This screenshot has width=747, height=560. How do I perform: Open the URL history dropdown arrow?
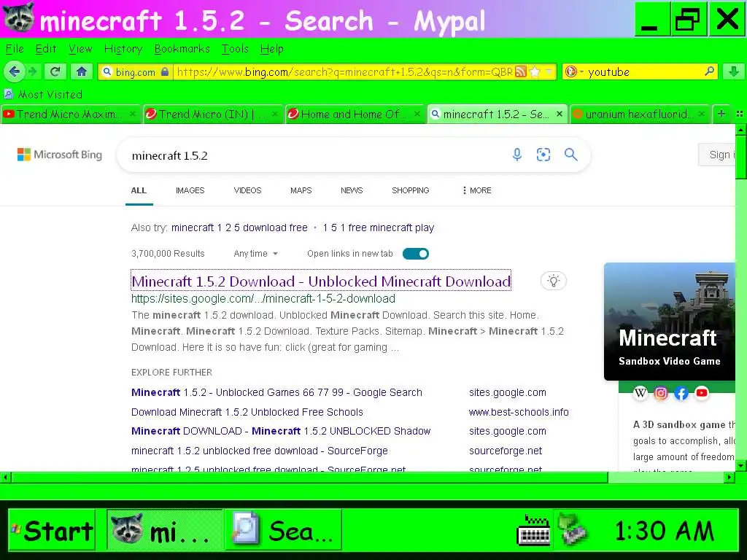[549, 72]
